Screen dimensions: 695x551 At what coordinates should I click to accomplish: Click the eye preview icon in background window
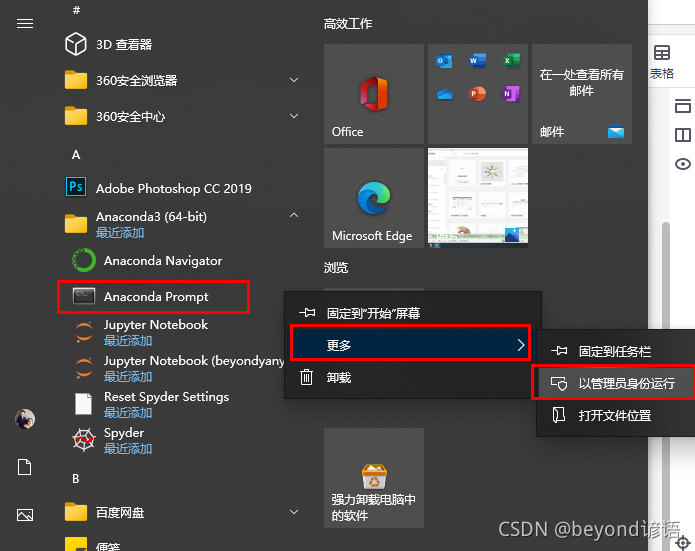pyautogui.click(x=683, y=164)
